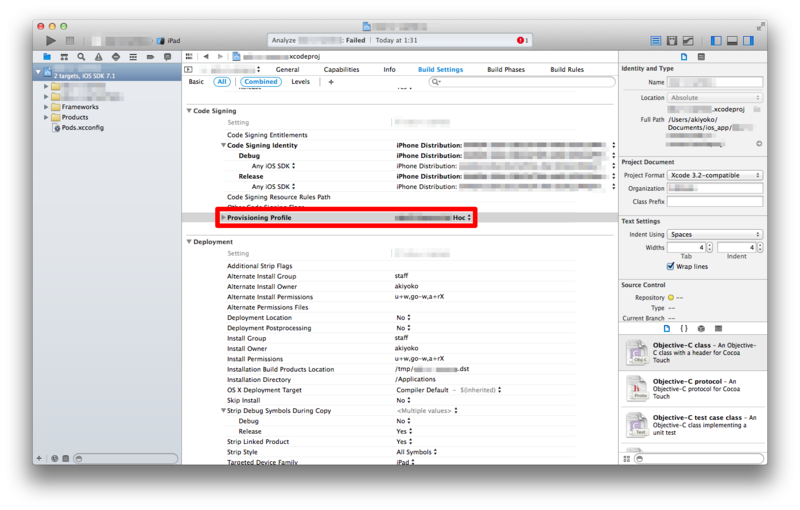Show the Standard editor
800x510 pixels.
[656, 40]
